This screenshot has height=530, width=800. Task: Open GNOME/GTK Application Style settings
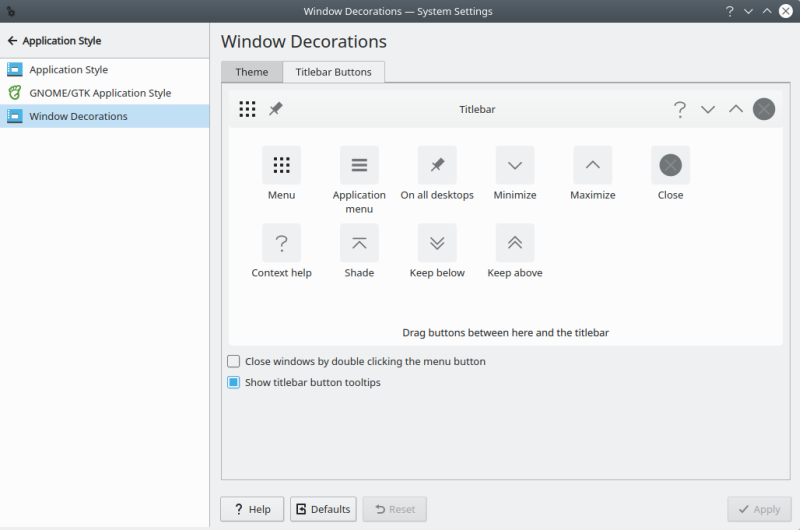click(100, 93)
